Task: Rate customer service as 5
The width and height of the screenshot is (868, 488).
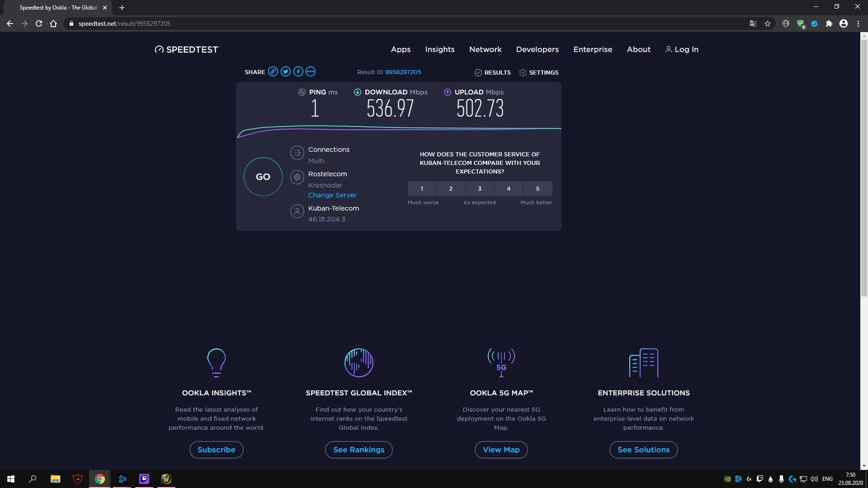Action: point(538,189)
